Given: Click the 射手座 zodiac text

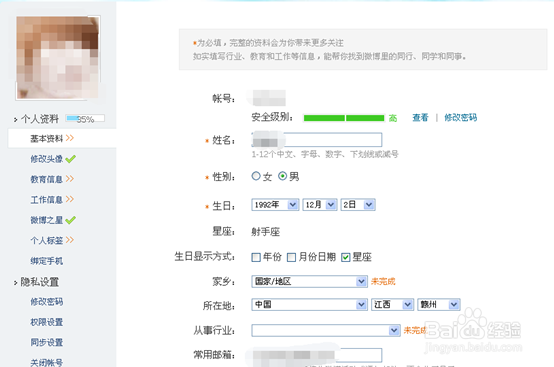Looking at the screenshot, I should 266,232.
